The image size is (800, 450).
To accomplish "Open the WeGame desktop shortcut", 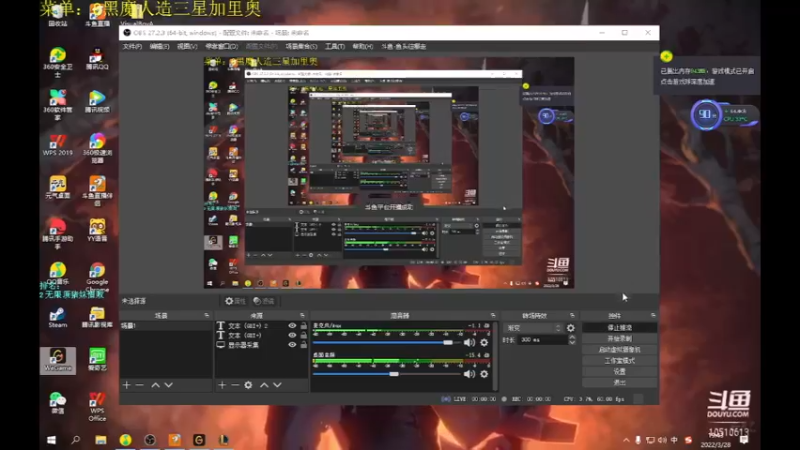I will coord(58,360).
